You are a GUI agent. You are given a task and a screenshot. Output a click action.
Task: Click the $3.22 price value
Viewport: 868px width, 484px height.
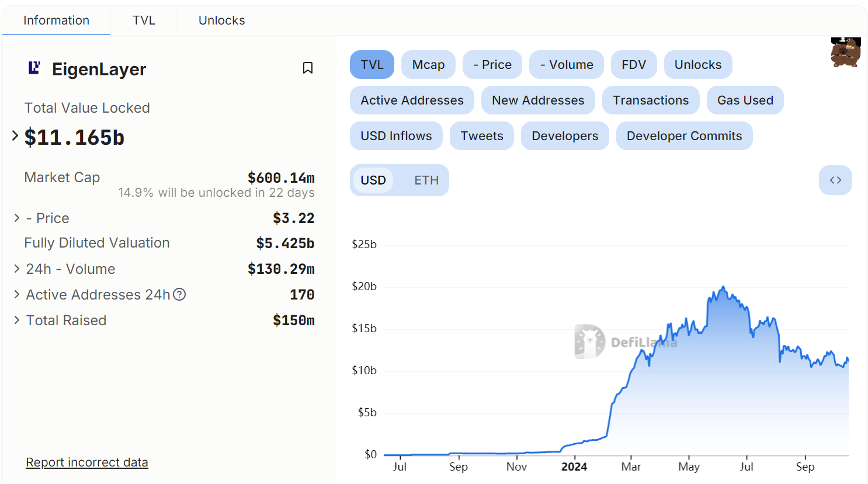[294, 218]
